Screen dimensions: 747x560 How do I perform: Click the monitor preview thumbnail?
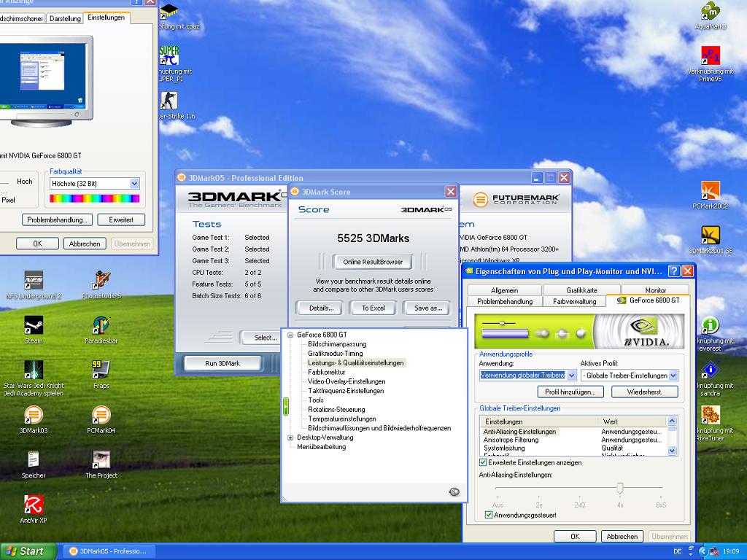click(42, 71)
